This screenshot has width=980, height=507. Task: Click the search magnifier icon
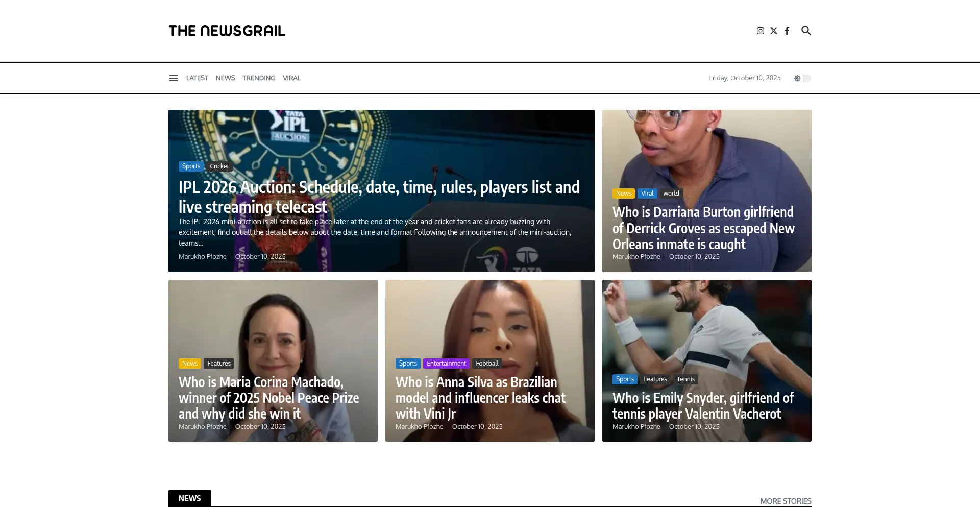pos(806,31)
